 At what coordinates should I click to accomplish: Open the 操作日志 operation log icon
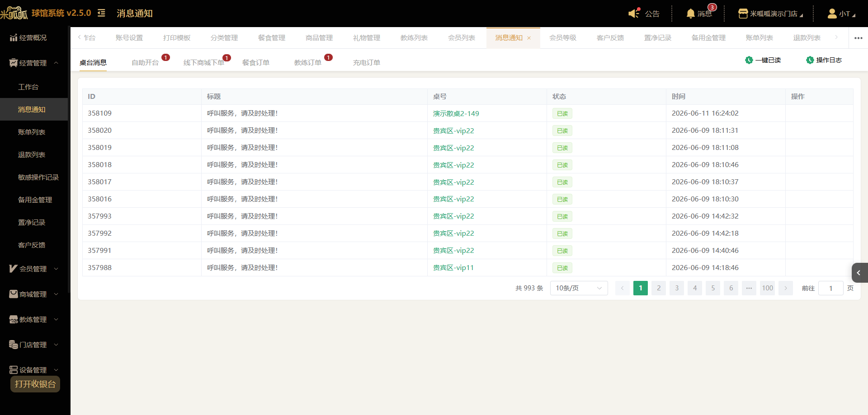point(810,60)
